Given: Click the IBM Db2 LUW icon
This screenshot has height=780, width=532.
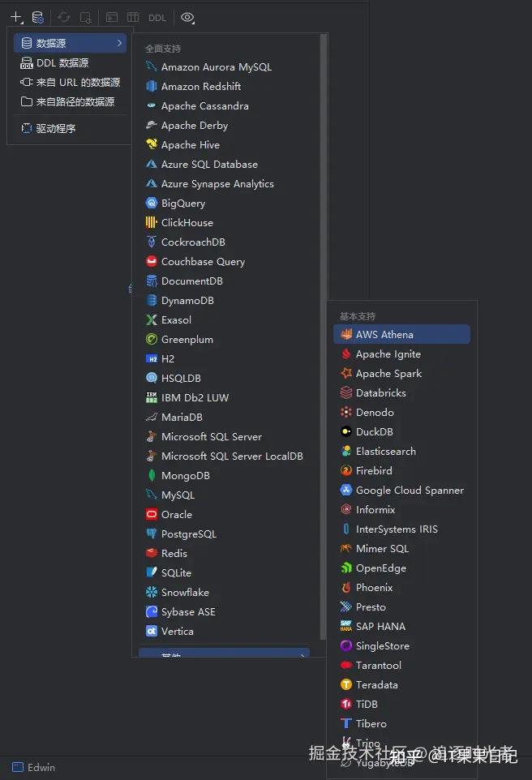Looking at the screenshot, I should 152,397.
